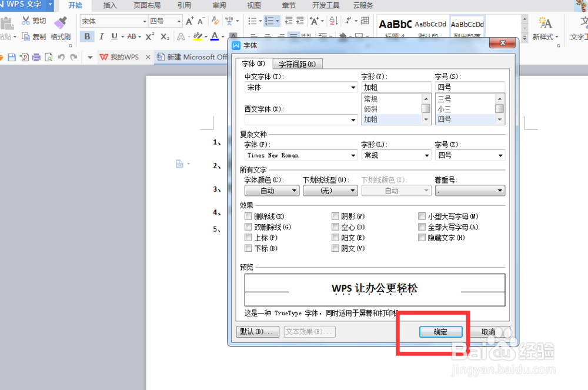The height and width of the screenshot is (390, 588).
Task: Open the 审阅 ribbon tab
Action: [219, 5]
